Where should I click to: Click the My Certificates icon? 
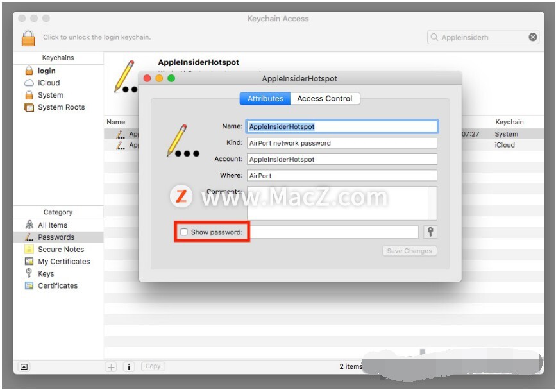(x=29, y=261)
